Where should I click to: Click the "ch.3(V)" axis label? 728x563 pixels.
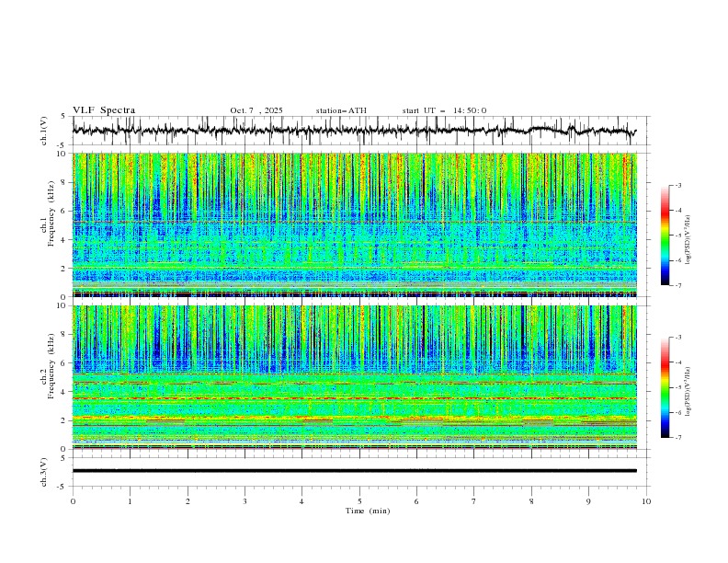point(44,472)
